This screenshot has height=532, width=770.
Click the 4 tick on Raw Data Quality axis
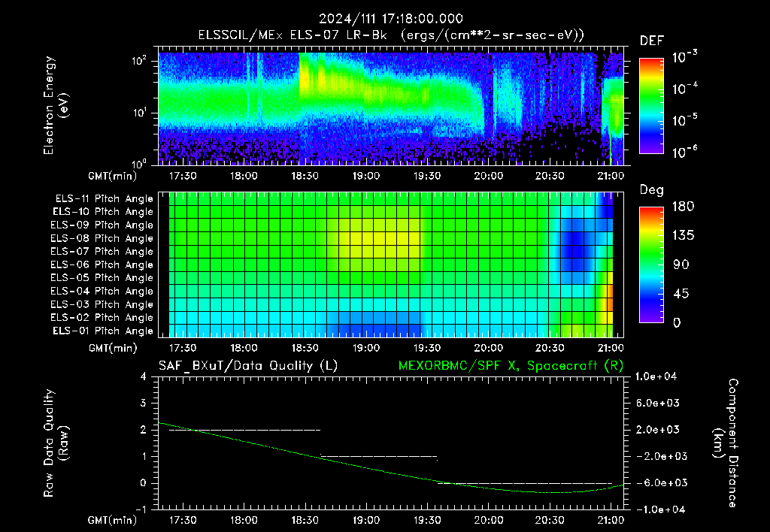click(x=144, y=377)
